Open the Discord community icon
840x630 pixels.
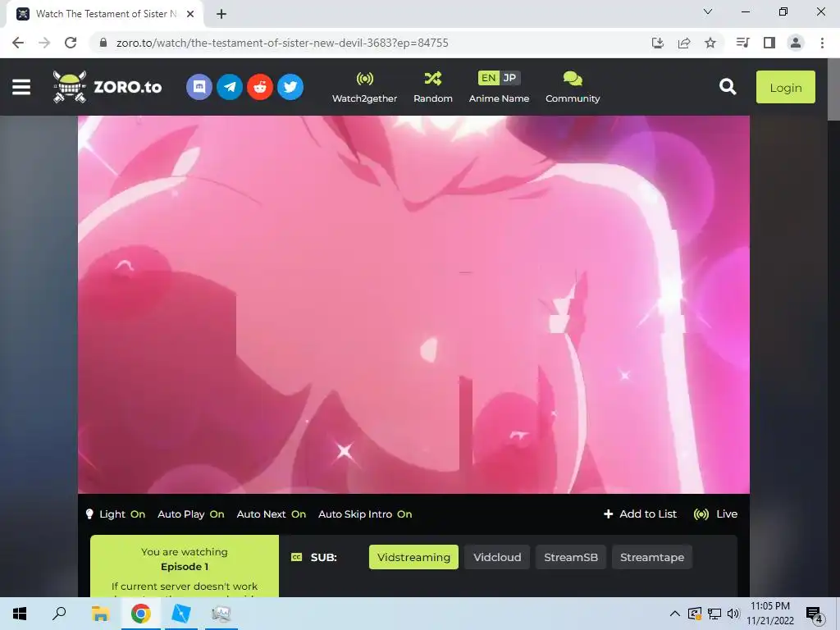199,87
